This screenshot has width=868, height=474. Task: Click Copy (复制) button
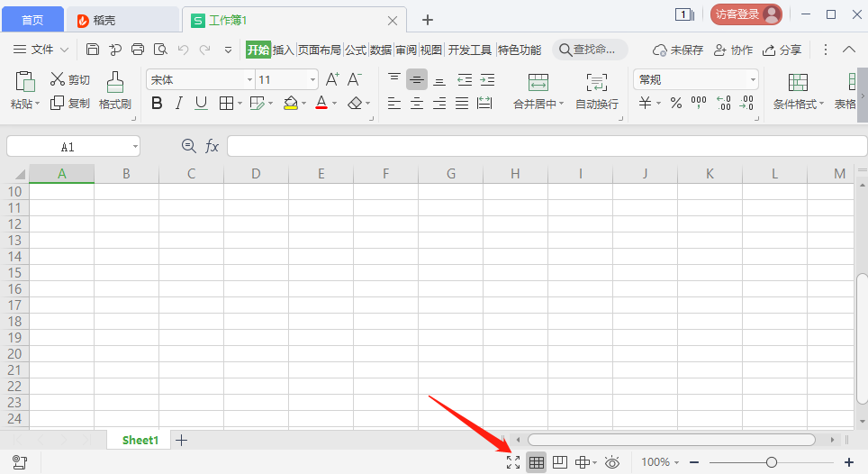click(69, 103)
